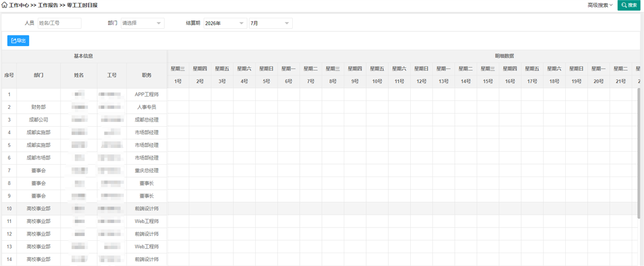Open the 7月 month dropdown
Viewport: 644px width, 266px height.
pyautogui.click(x=271, y=23)
